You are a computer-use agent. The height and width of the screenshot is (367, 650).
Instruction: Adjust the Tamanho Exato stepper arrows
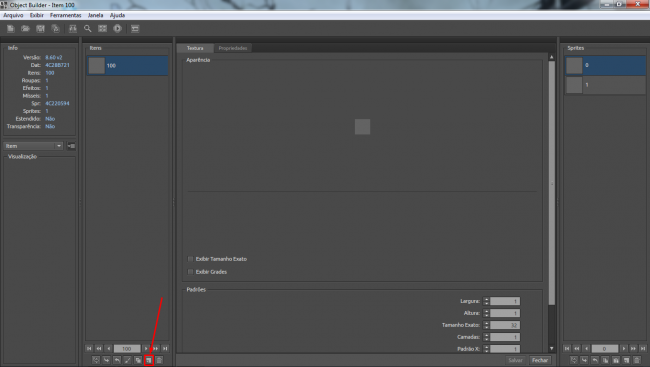486,325
